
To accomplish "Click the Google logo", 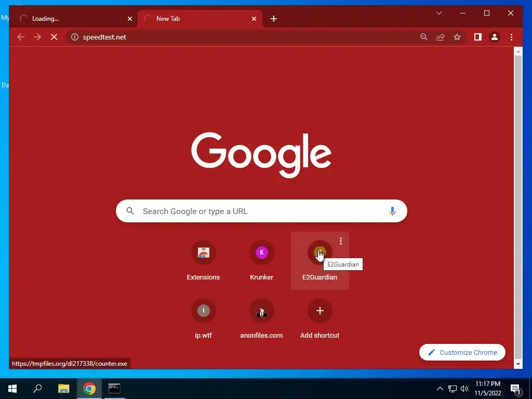I will pyautogui.click(x=261, y=155).
